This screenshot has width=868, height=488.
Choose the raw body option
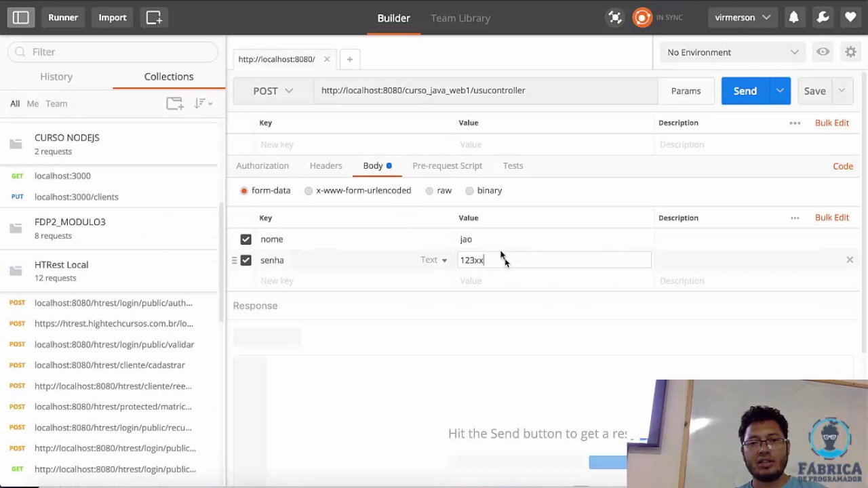438,190
